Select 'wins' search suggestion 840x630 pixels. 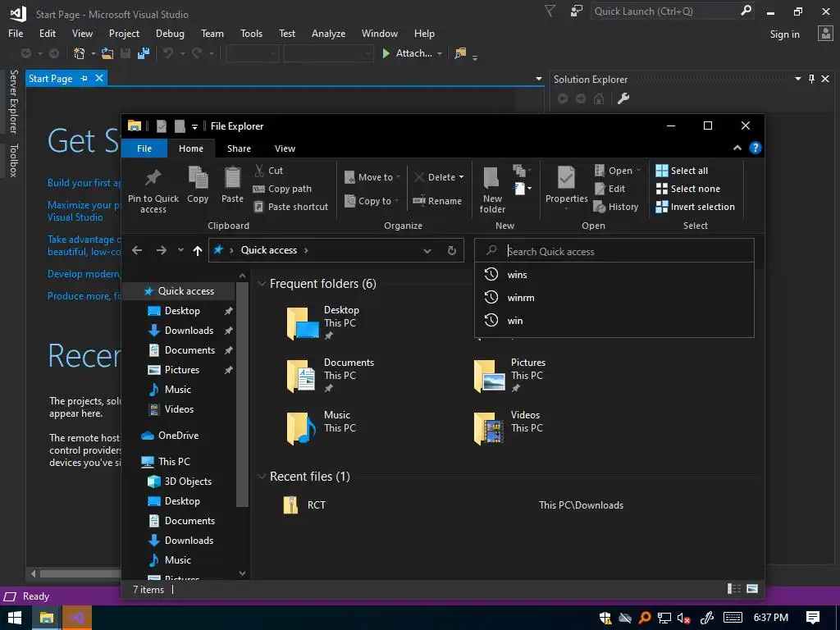(614, 274)
